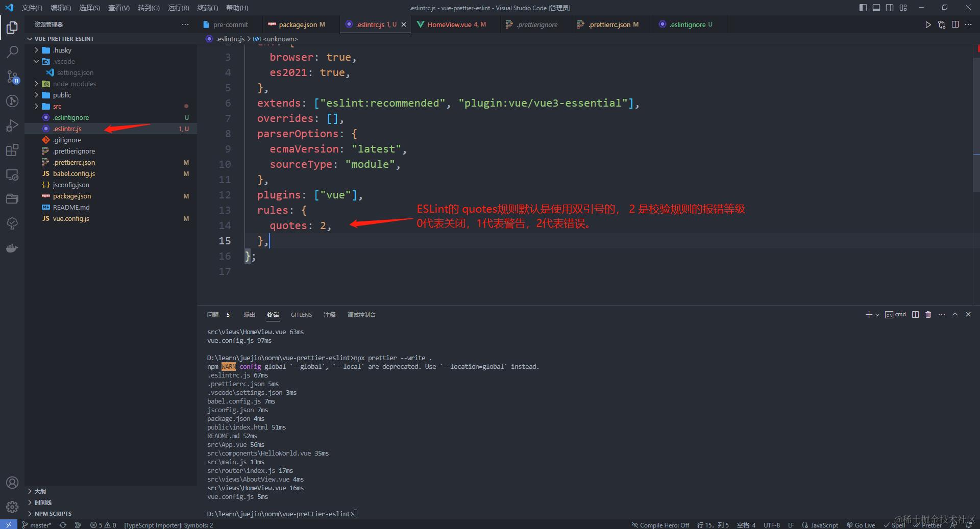The width and height of the screenshot is (980, 529).
Task: Open the editor More Actions menu
Action: (x=968, y=24)
